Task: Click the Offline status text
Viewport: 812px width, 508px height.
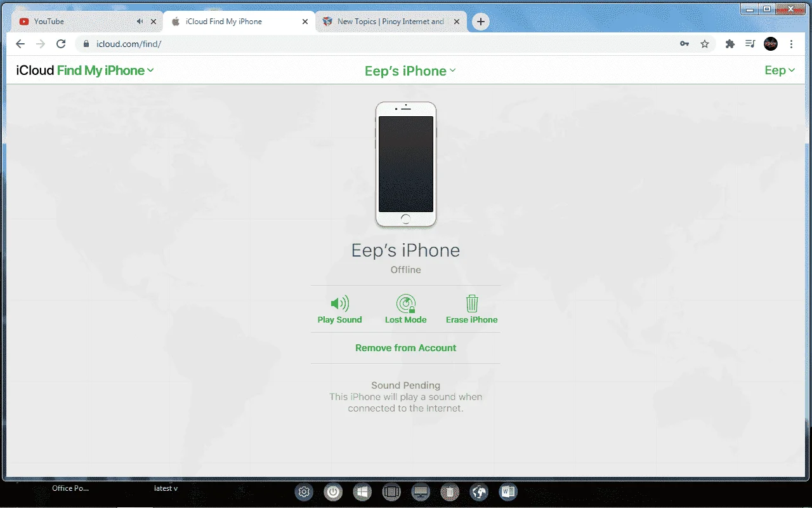Action: [x=406, y=270]
